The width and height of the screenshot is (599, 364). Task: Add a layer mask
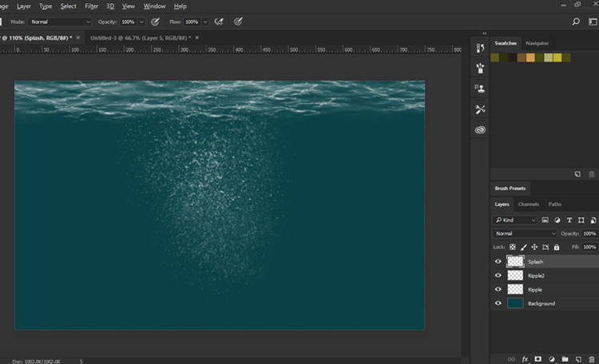[538, 359]
